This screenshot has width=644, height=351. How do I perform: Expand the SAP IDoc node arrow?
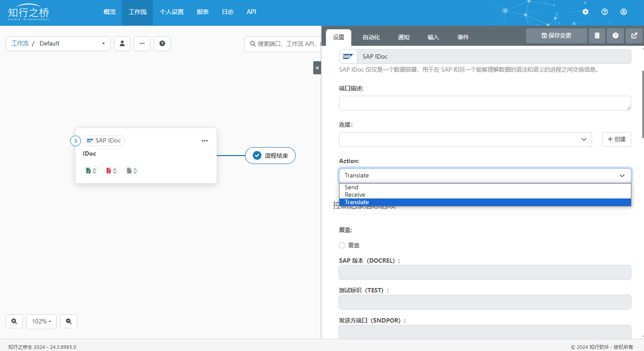tap(76, 141)
